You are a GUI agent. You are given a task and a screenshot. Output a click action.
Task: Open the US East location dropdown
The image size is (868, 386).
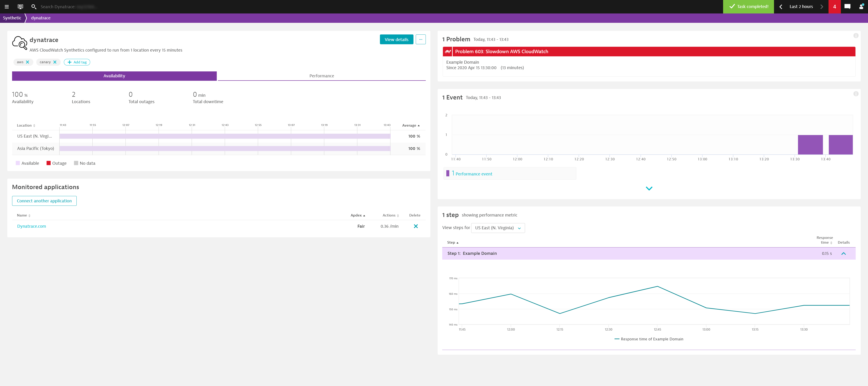click(x=498, y=228)
